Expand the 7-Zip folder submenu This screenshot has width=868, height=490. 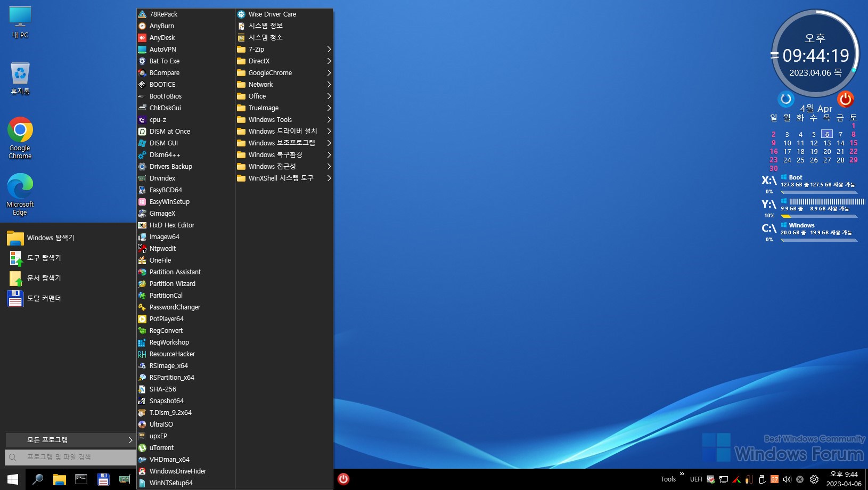(284, 50)
